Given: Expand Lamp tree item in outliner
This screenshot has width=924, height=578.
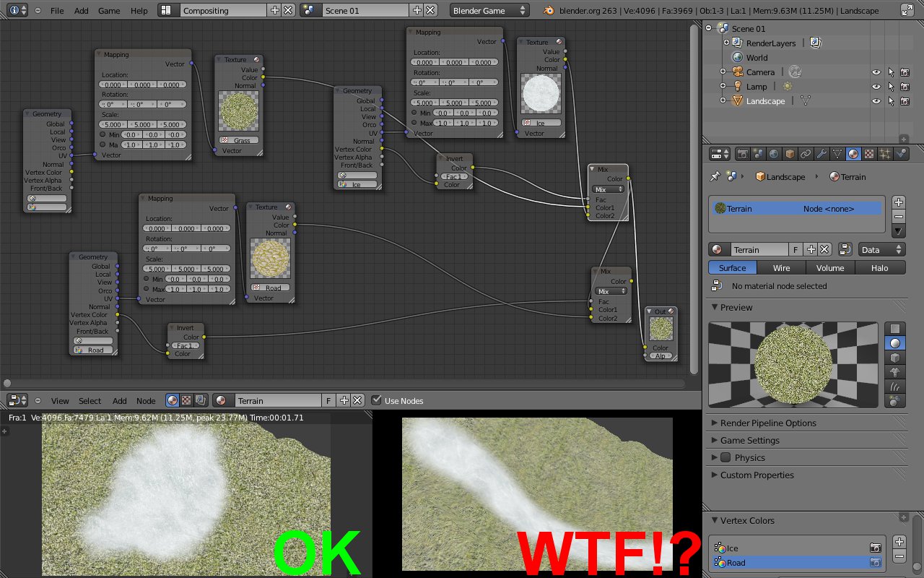Looking at the screenshot, I should tap(723, 86).
